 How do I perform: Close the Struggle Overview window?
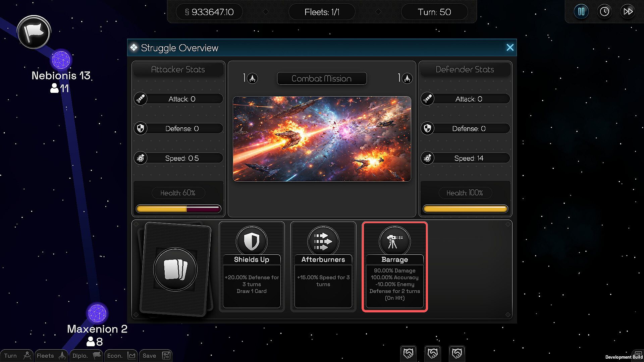pos(510,48)
